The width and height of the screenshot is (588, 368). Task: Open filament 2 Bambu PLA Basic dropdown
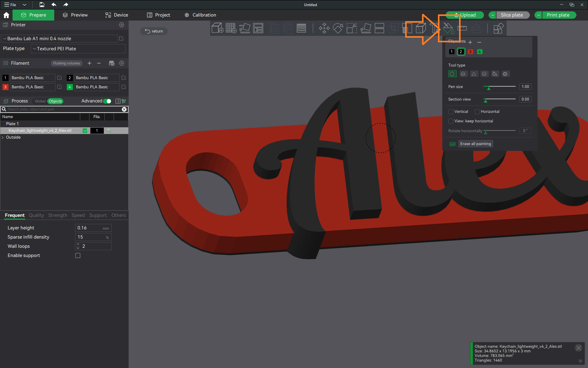97,78
